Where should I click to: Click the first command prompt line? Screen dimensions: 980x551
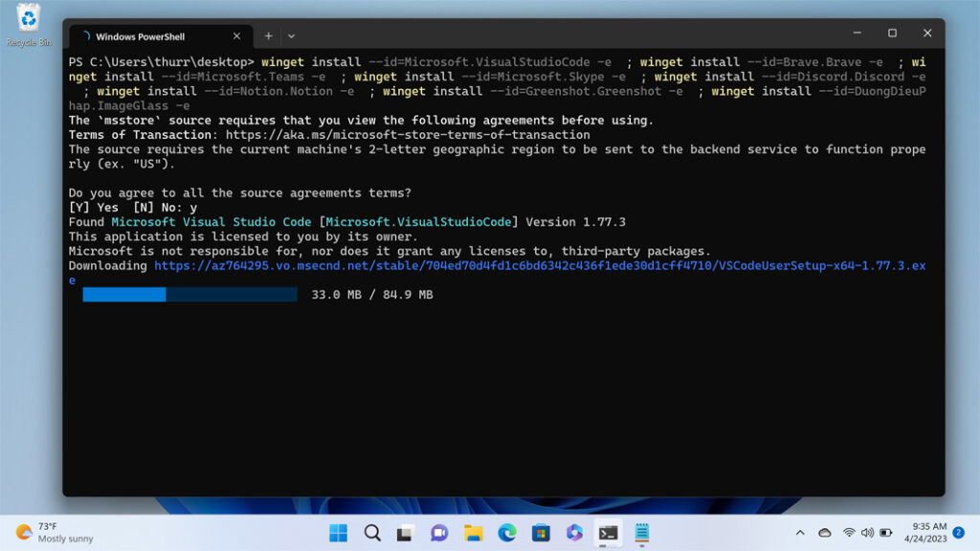coord(497,62)
